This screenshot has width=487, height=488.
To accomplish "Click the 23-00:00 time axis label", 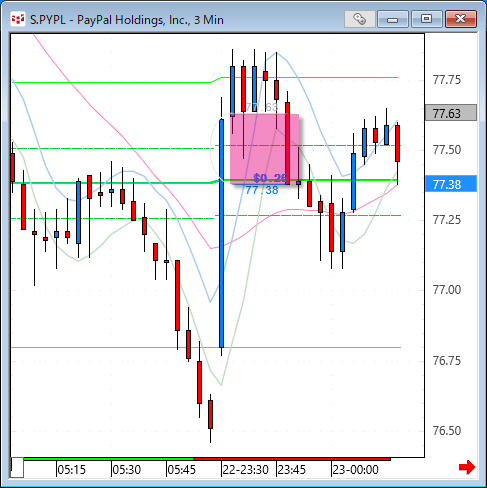I will click(x=355, y=470).
